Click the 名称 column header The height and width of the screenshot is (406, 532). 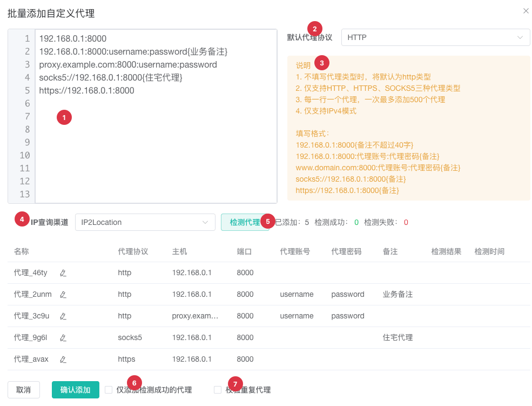coord(21,251)
